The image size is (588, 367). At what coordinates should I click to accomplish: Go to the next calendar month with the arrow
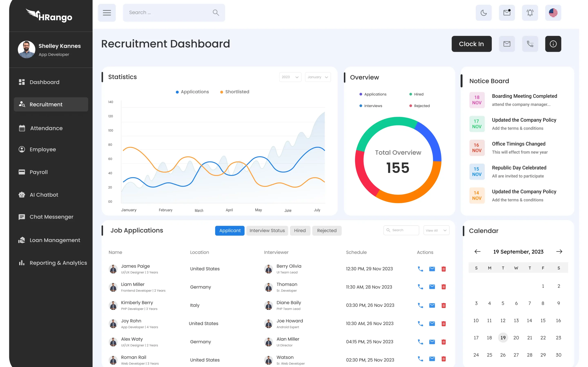559,251
